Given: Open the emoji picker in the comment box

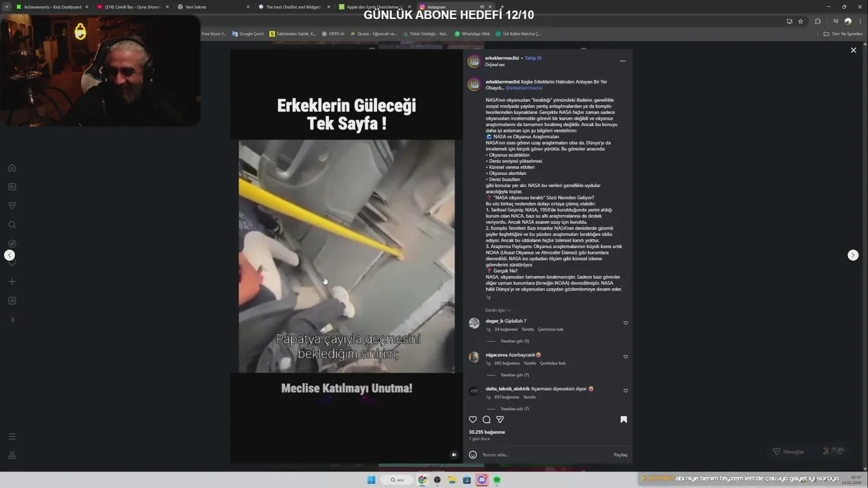Looking at the screenshot, I should (x=473, y=455).
